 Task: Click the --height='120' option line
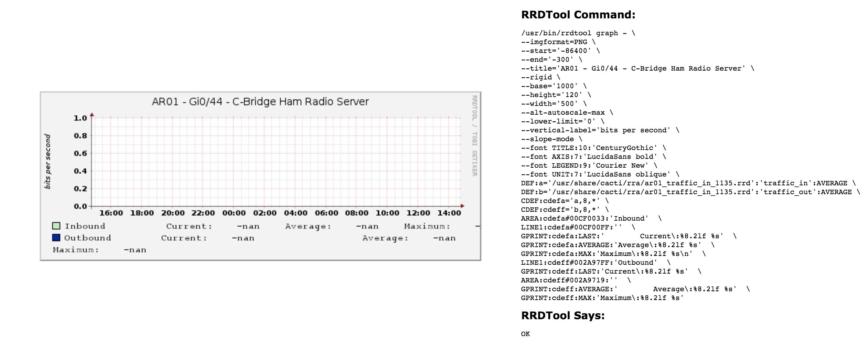coord(556,95)
